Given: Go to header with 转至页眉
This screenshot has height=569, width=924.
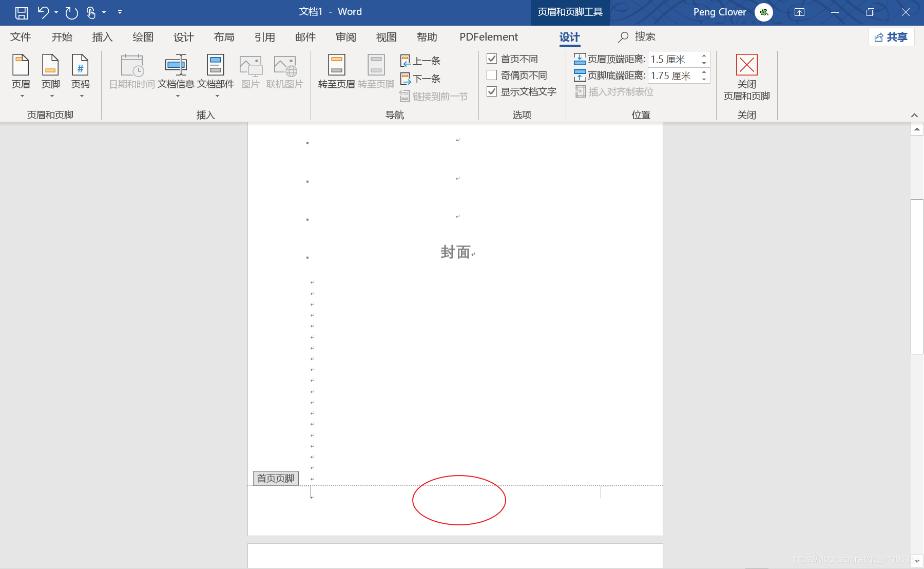Looking at the screenshot, I should pyautogui.click(x=336, y=72).
